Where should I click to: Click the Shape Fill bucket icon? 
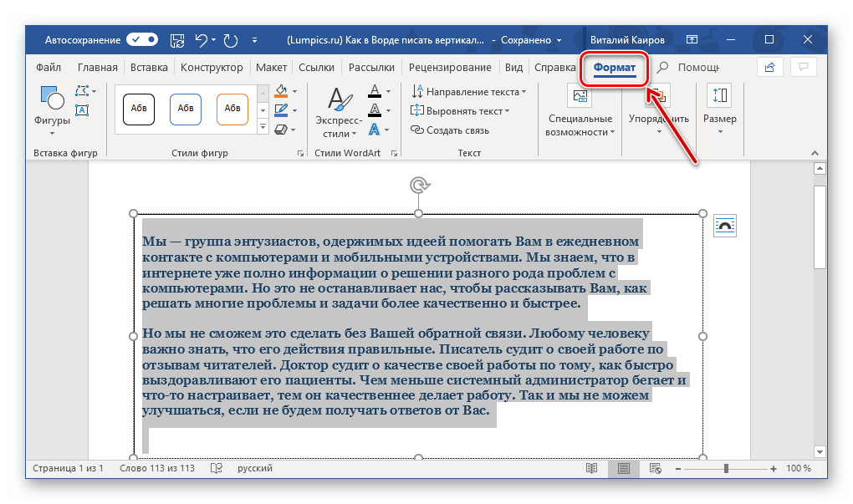tap(281, 91)
